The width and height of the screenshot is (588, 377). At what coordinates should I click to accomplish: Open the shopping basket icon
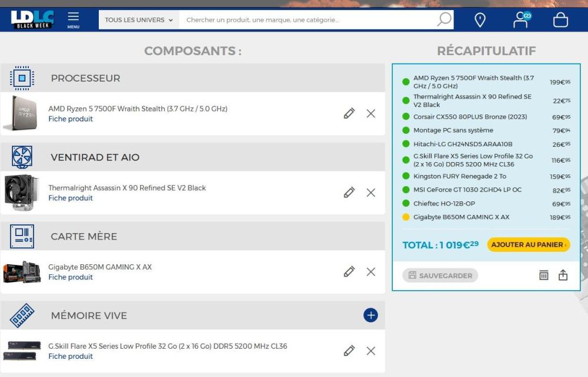pos(560,20)
